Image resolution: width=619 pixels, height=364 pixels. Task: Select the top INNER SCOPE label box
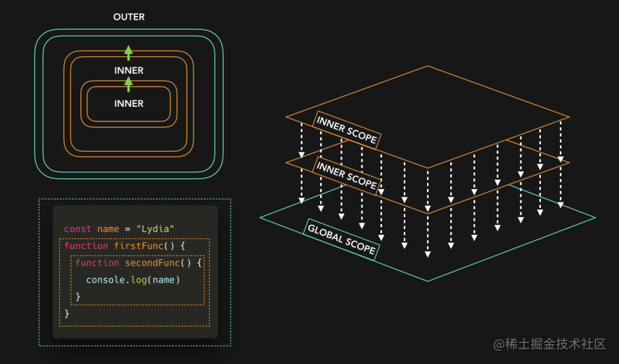click(347, 130)
